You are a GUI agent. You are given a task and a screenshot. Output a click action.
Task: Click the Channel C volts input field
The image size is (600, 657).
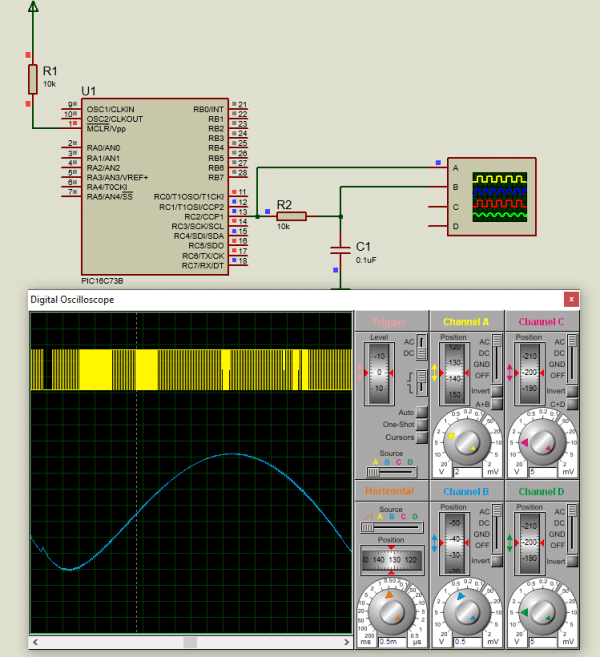(543, 472)
